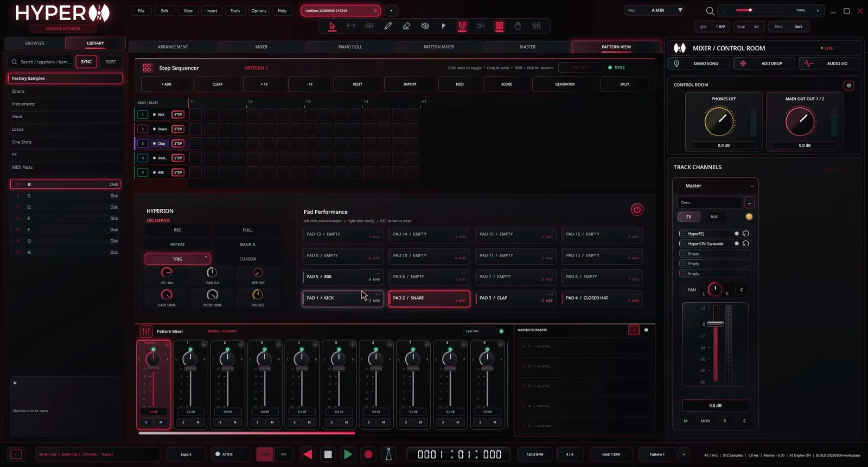Start playback with the green Play button
868x467 pixels.
pos(348,455)
